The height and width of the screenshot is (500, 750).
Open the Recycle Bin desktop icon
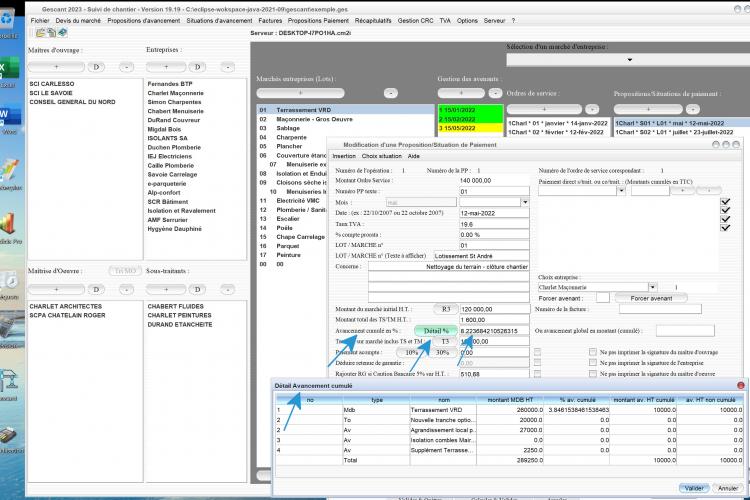pos(7,20)
